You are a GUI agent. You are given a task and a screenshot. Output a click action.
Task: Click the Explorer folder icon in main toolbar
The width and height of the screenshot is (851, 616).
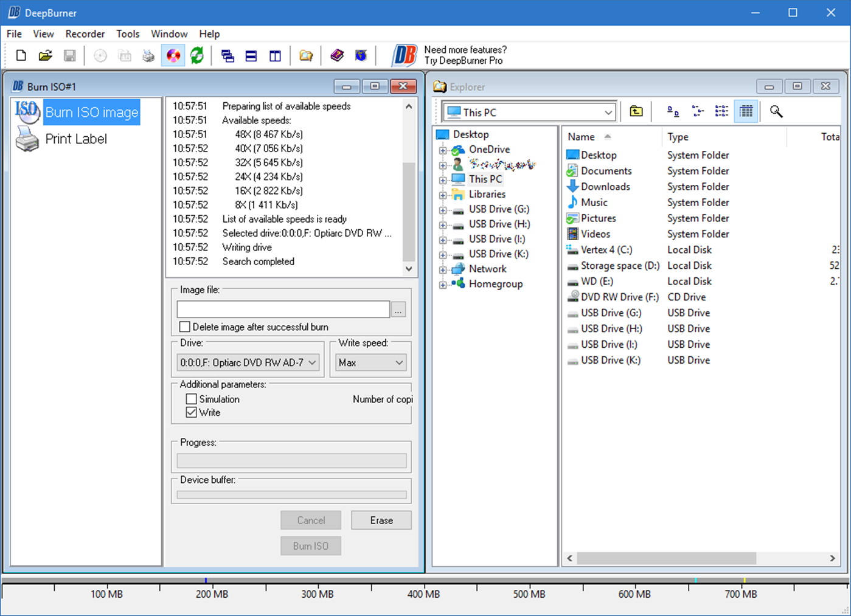[x=306, y=56]
